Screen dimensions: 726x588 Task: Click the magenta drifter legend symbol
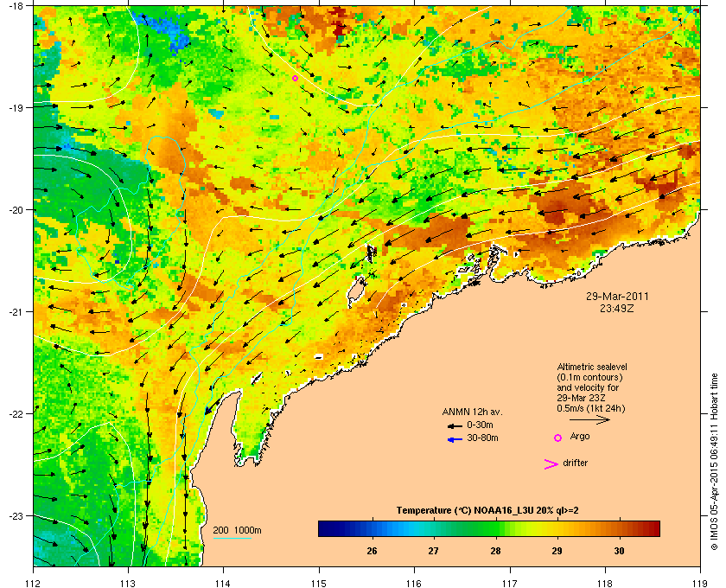pyautogui.click(x=551, y=464)
